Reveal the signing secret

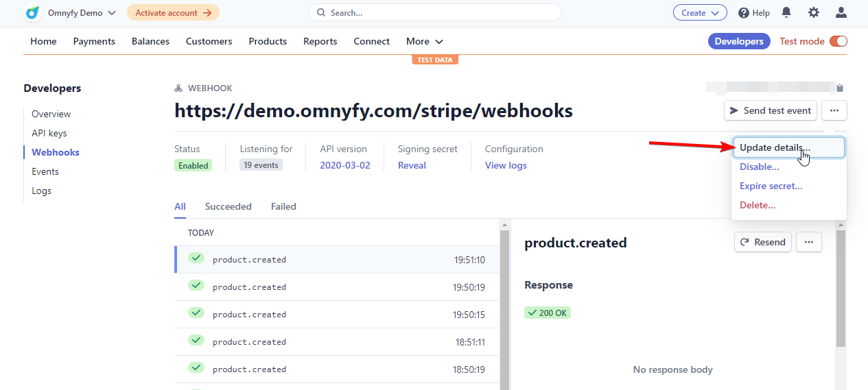[x=412, y=165]
